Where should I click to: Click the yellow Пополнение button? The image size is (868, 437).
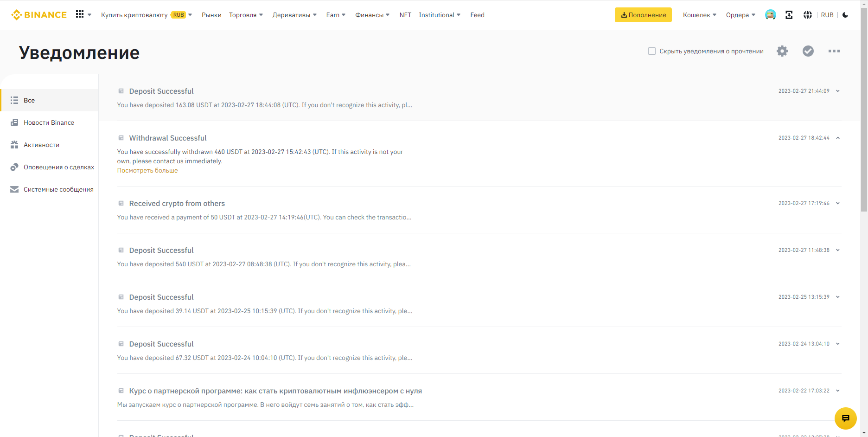(x=643, y=15)
